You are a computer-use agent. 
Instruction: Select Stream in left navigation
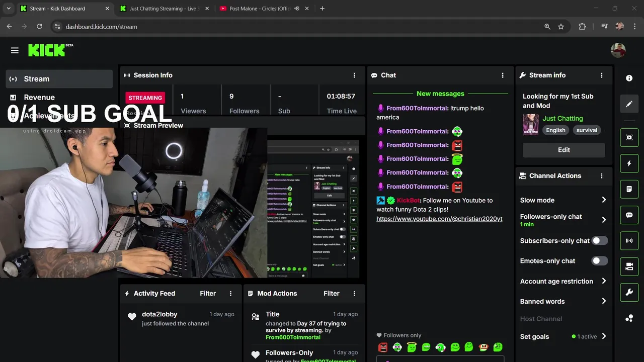[59, 79]
